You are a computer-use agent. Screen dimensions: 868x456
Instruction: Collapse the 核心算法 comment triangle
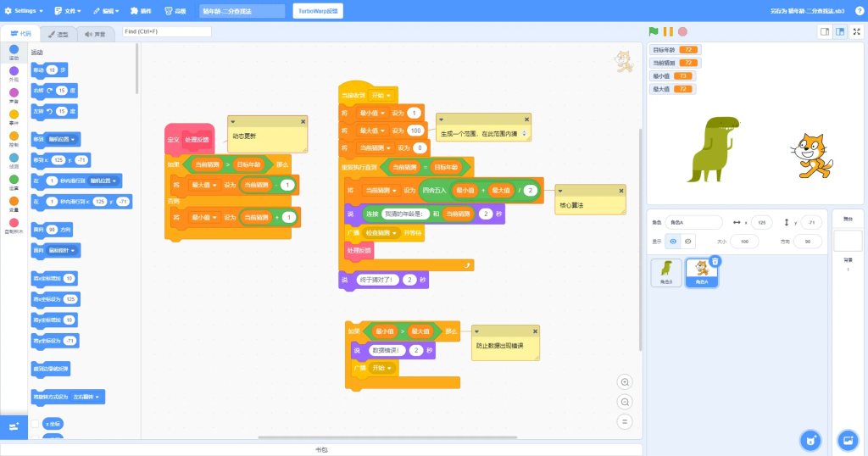pyautogui.click(x=560, y=191)
